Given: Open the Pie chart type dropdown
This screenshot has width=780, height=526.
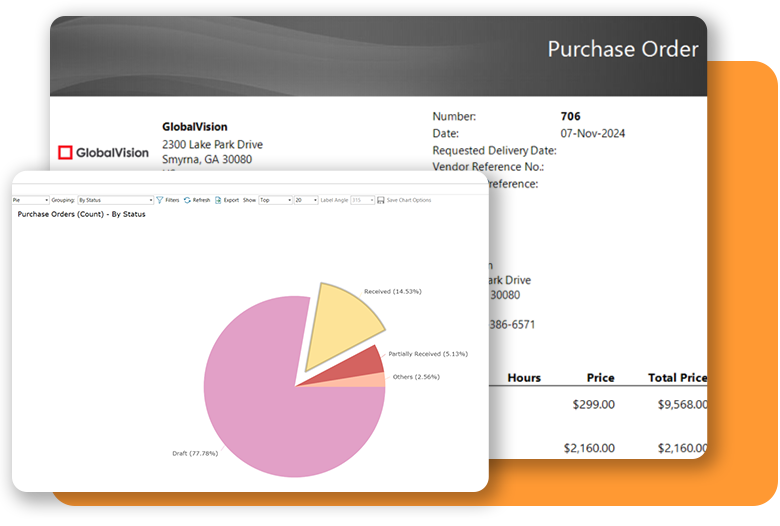Looking at the screenshot, I should point(30,200).
